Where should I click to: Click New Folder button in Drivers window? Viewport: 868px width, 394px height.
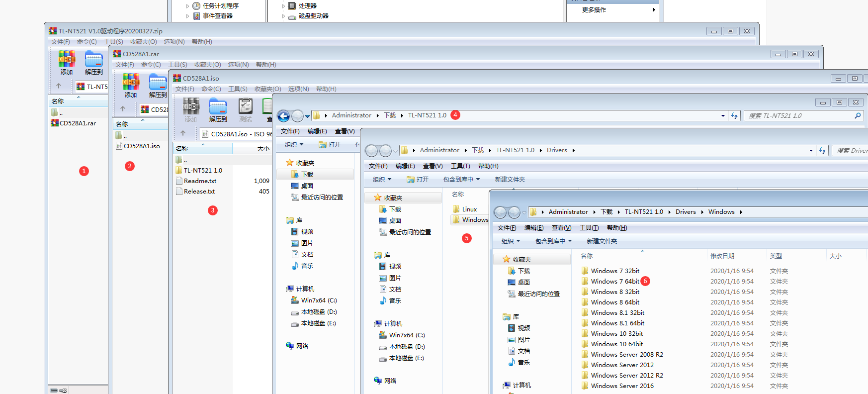510,179
